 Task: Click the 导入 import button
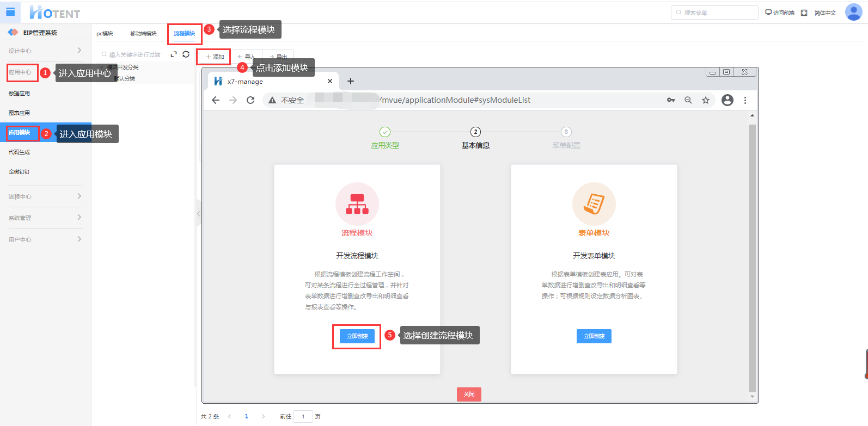coord(246,57)
